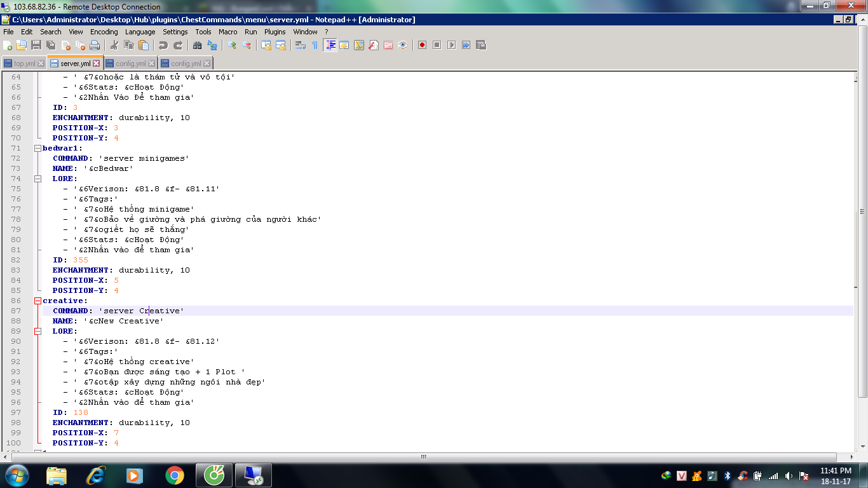Switch to the top.yml tab
868x488 pixels.
[24, 64]
